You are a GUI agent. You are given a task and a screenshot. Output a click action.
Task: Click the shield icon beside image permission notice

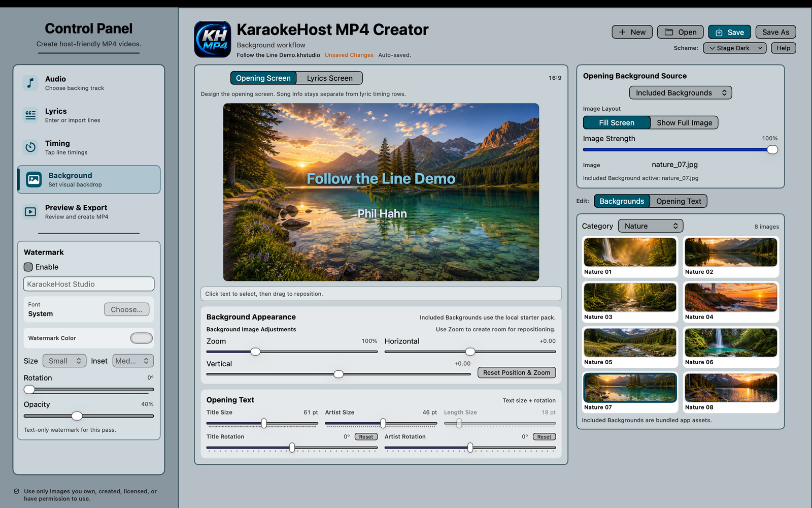coord(17,491)
